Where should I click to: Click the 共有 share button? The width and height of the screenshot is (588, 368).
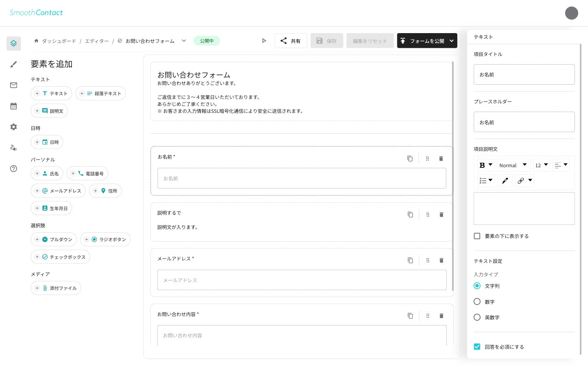291,41
